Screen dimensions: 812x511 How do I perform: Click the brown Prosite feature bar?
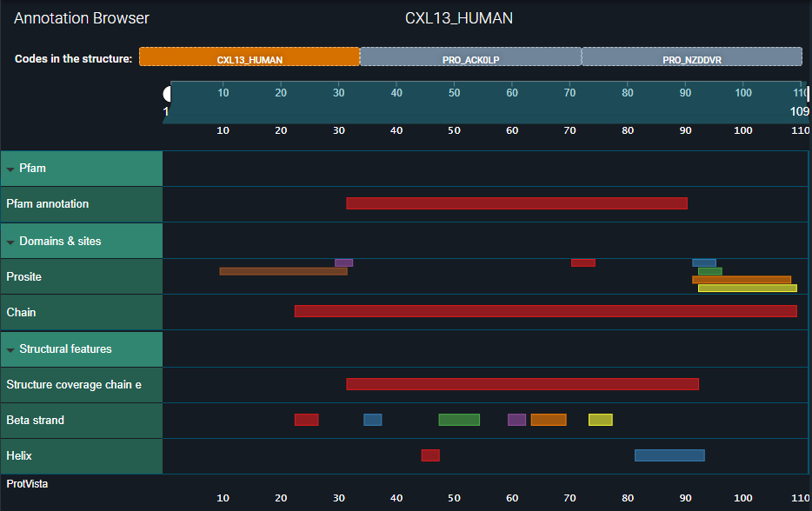point(283,271)
